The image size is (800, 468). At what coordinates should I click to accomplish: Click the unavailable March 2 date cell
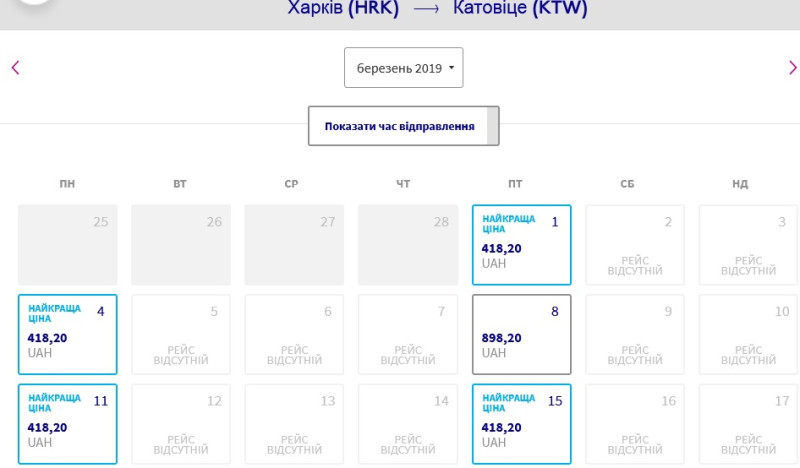point(634,245)
